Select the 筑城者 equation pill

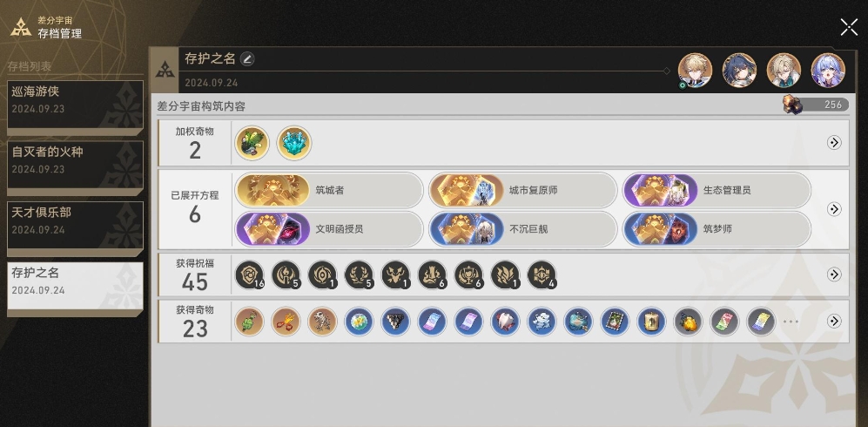pos(329,191)
